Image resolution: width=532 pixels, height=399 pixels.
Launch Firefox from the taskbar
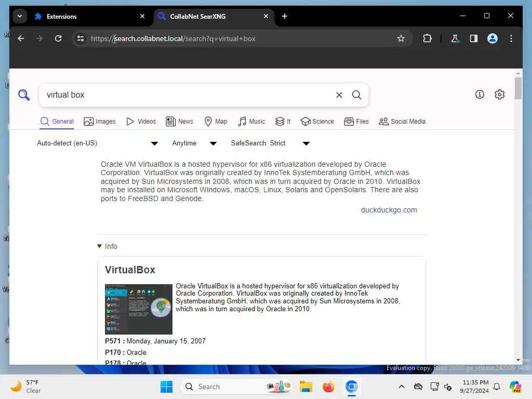(x=328, y=387)
